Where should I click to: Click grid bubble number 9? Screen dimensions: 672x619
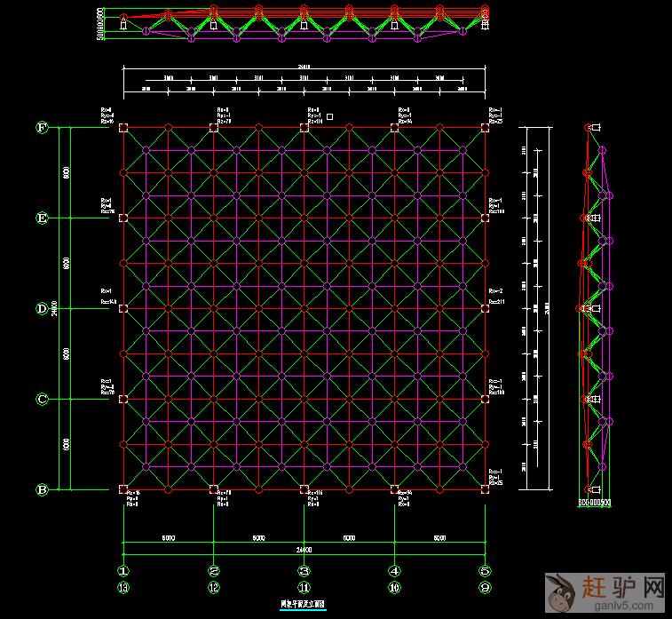tap(485, 587)
